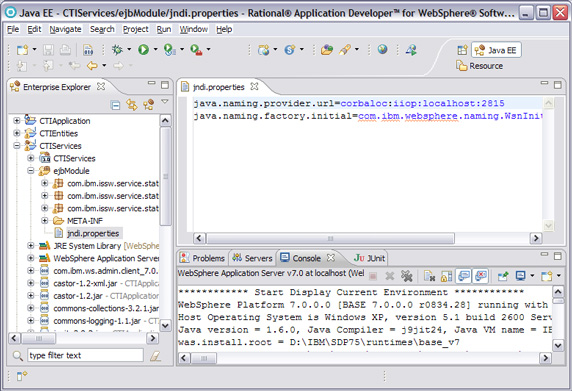
Task: Select castor-1.2-xml.jar in the tree
Action: click(x=85, y=283)
